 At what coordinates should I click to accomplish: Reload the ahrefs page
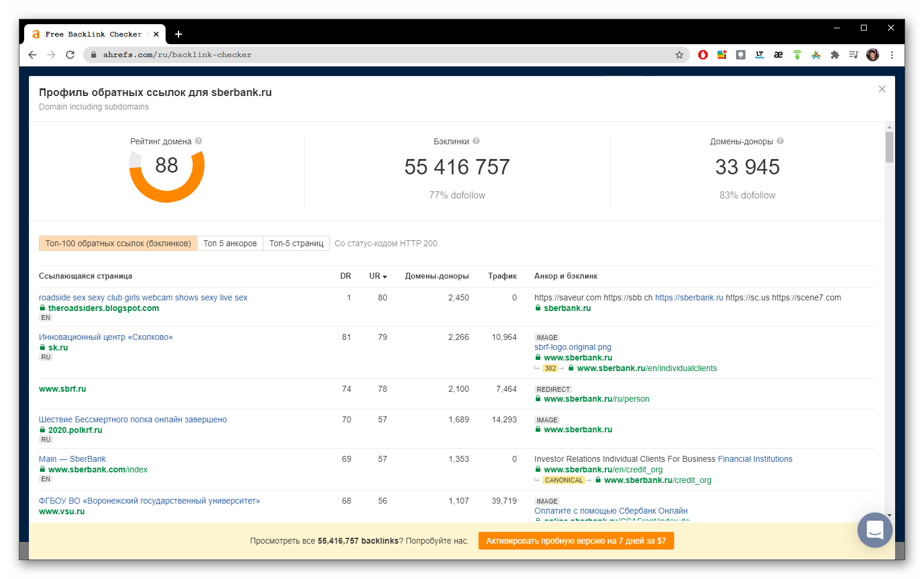click(x=70, y=55)
